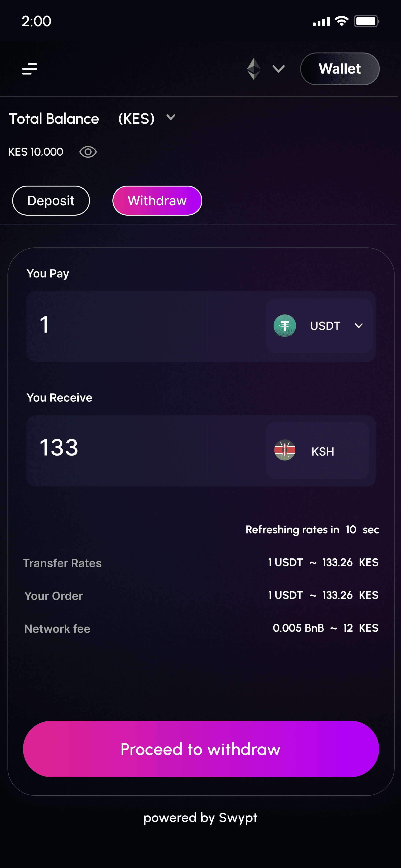Screen dimensions: 401x868
Task: Tap the cellular signal bars icon
Action: (x=321, y=22)
